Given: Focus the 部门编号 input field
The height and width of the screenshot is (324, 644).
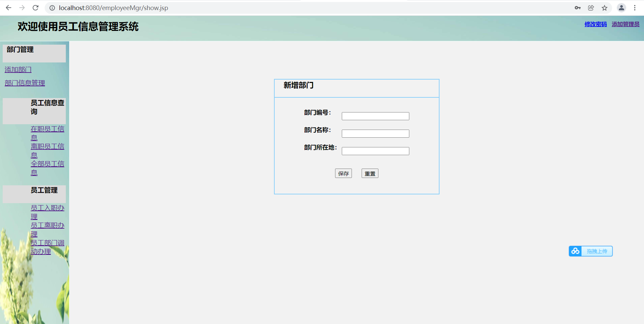Looking at the screenshot, I should tap(375, 116).
